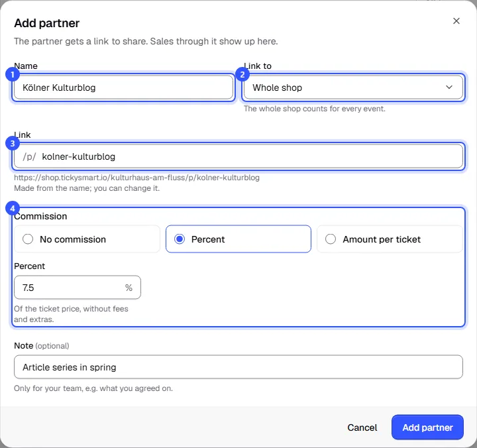Click 'Made from the name; you can change it.'
The height and width of the screenshot is (448, 477).
(87, 188)
